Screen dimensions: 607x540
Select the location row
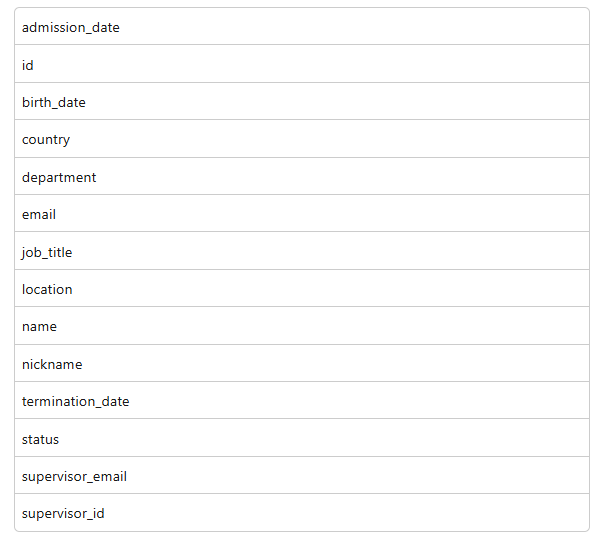click(x=302, y=289)
